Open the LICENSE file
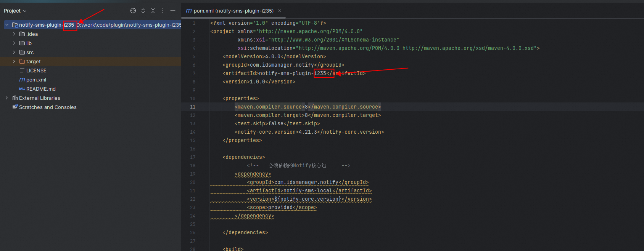The width and height of the screenshot is (644, 251). (36, 70)
